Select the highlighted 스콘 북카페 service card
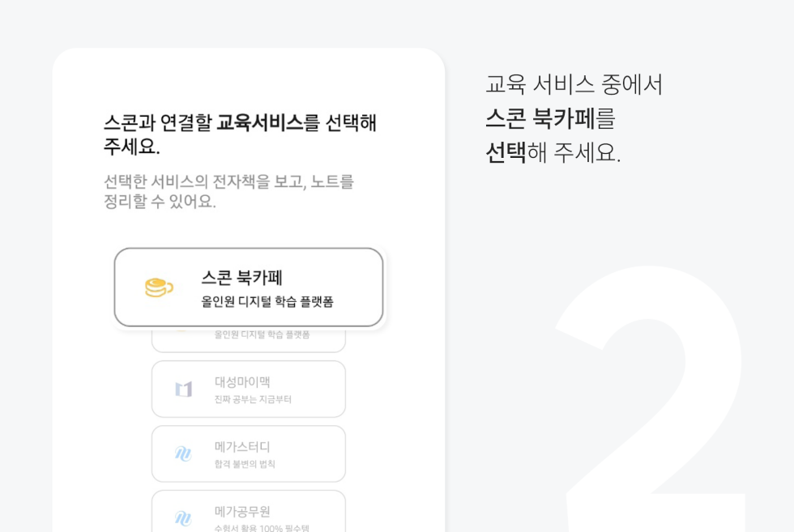 pyautogui.click(x=249, y=287)
